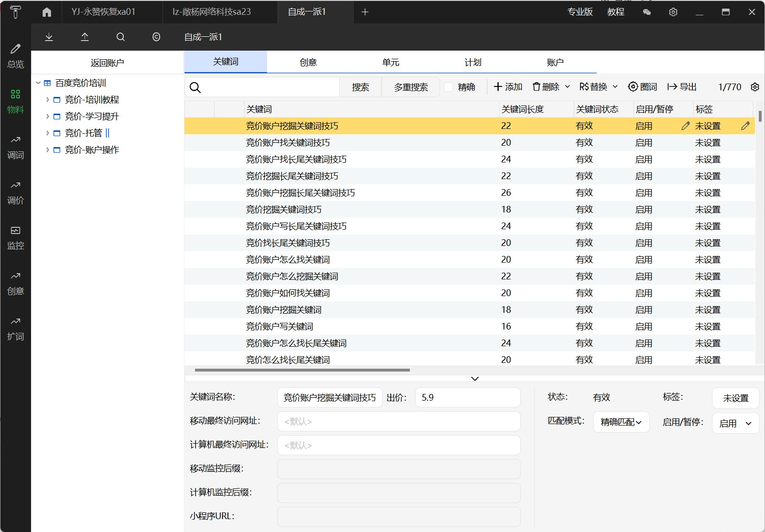The width and height of the screenshot is (765, 532).
Task: Focus the keyword search input field
Action: coord(270,87)
